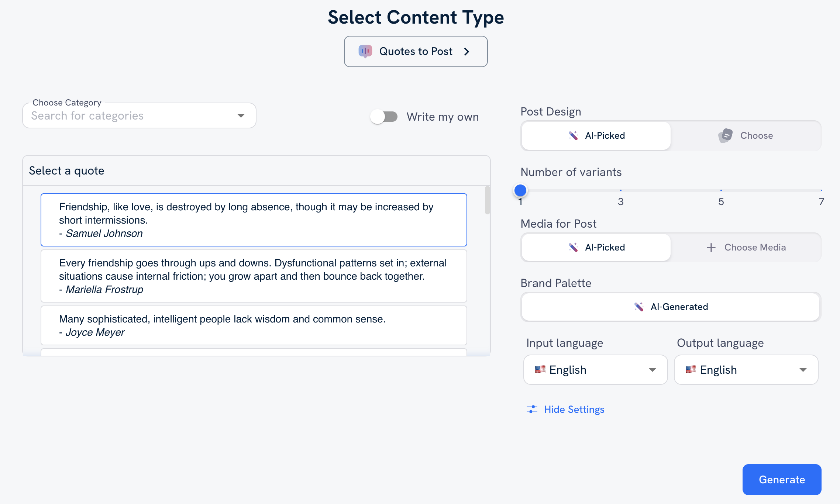Click the wand icon for AI-Picked media
The width and height of the screenshot is (840, 504).
coord(573,247)
